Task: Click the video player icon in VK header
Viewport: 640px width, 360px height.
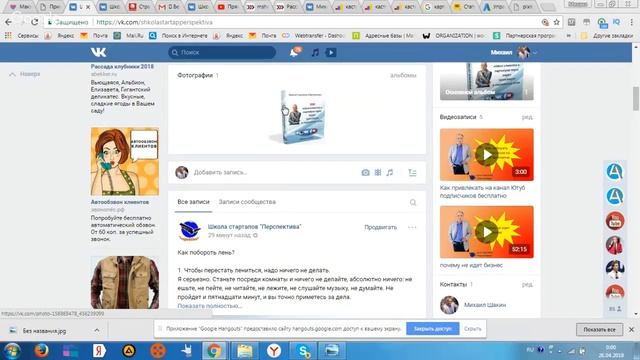Action: click(331, 52)
